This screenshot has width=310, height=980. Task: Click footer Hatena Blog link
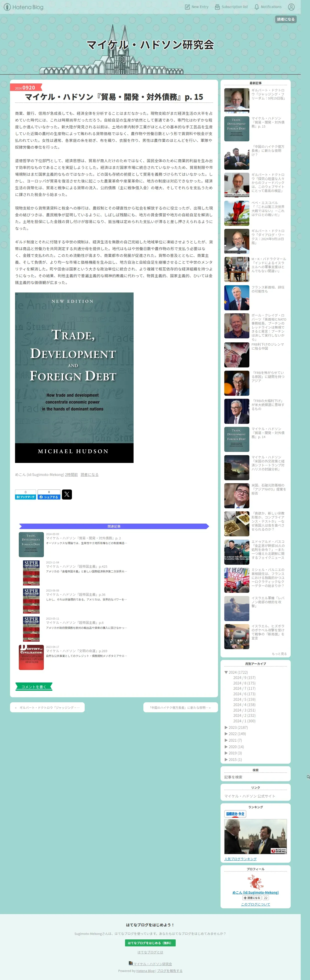click(x=145, y=971)
